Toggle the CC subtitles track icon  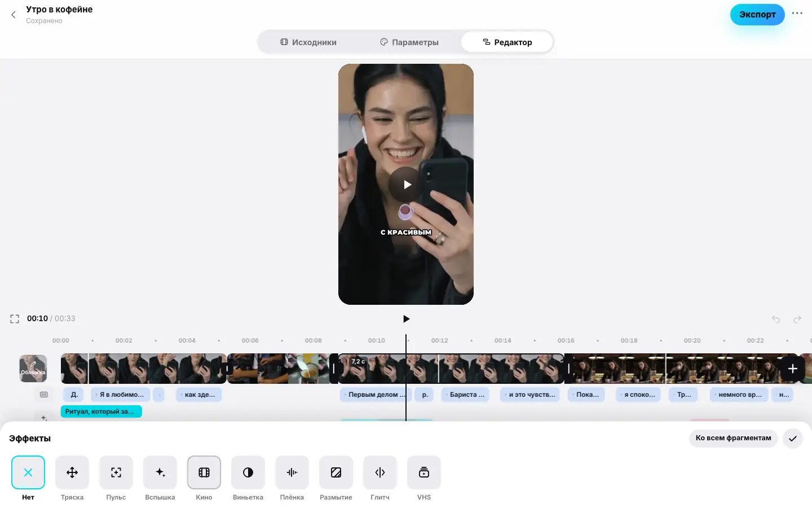click(44, 395)
